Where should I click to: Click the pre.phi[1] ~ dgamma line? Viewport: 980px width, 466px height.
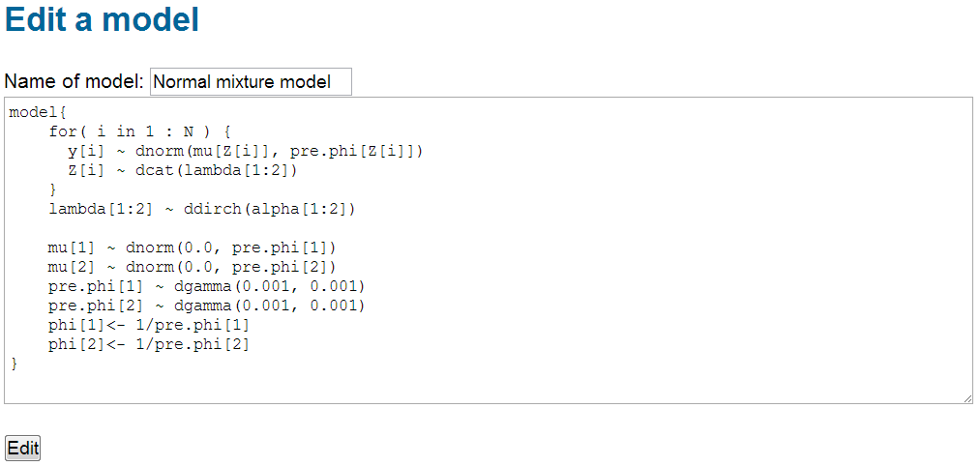[x=206, y=286]
